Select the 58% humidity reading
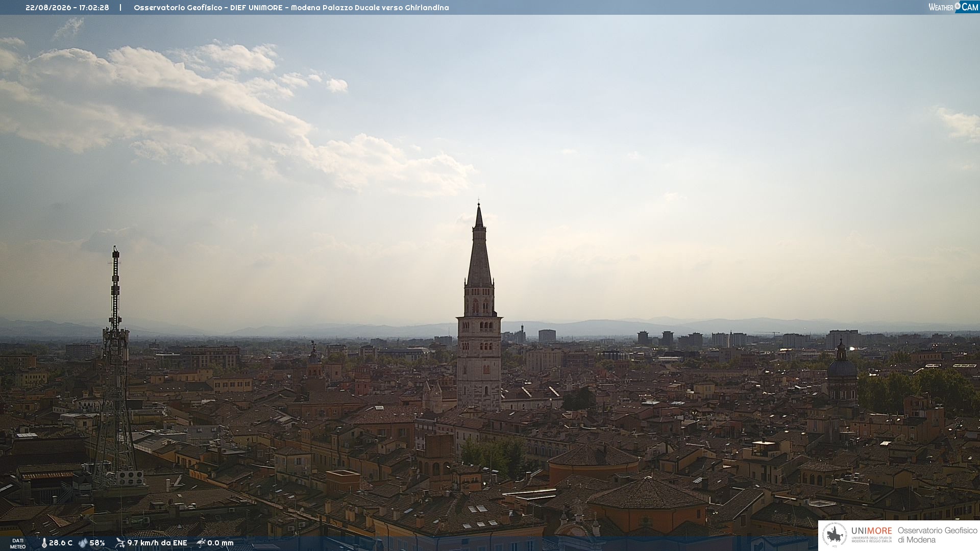 tap(97, 543)
